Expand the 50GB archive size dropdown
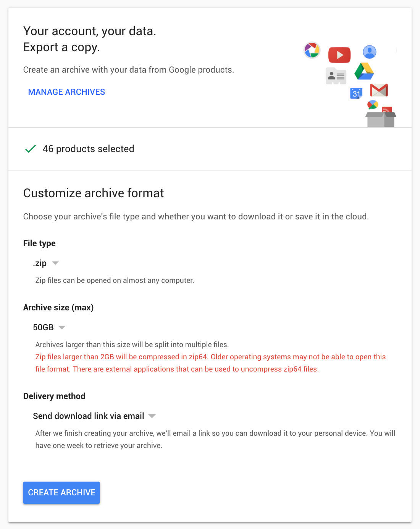Screen dimensions: 420x529 49,327
